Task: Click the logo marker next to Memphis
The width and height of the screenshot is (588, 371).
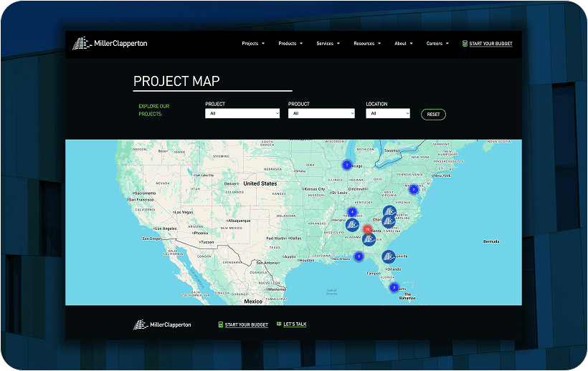Action: (x=352, y=225)
